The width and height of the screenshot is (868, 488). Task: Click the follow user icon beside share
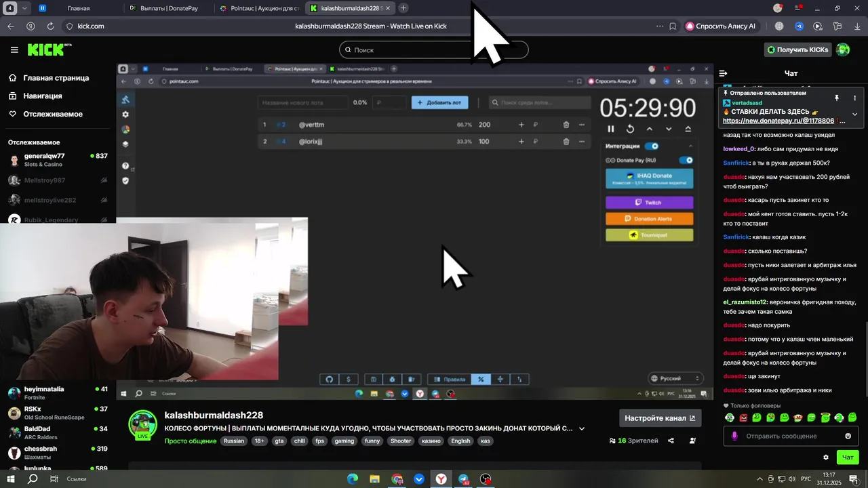[692, 441]
